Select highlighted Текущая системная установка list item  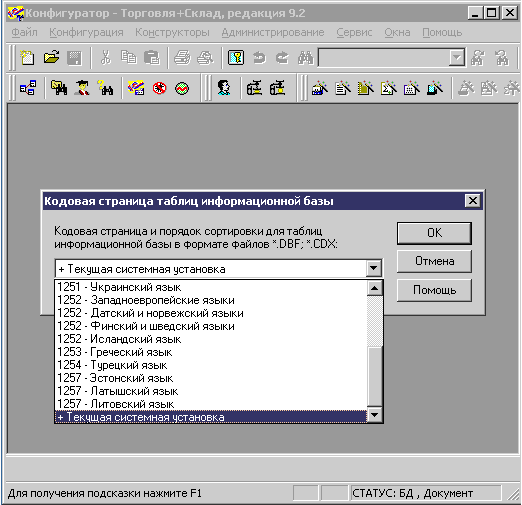[x=211, y=417]
